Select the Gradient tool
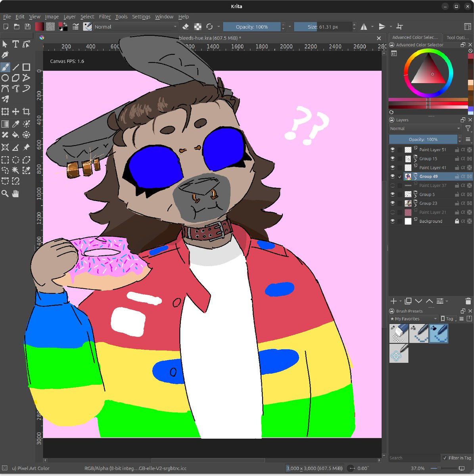 (5, 124)
